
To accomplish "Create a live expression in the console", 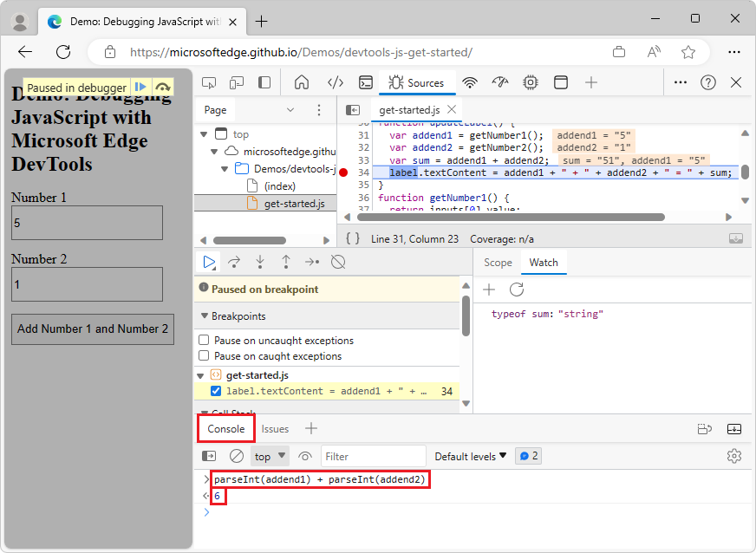I will (304, 456).
